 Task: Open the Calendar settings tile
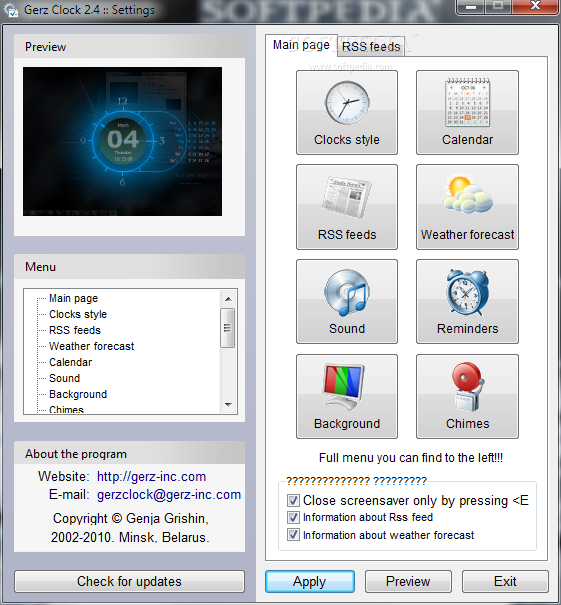click(467, 112)
